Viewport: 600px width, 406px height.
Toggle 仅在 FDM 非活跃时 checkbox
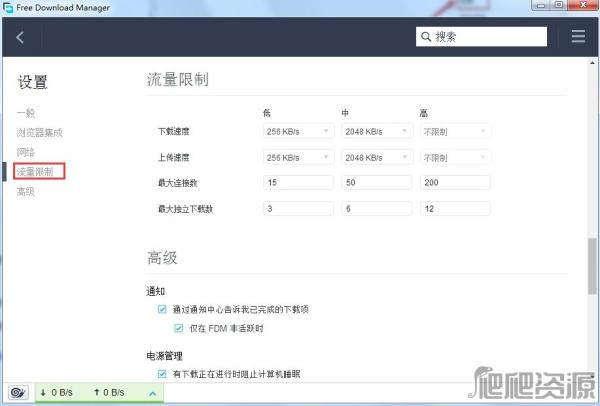(x=179, y=328)
